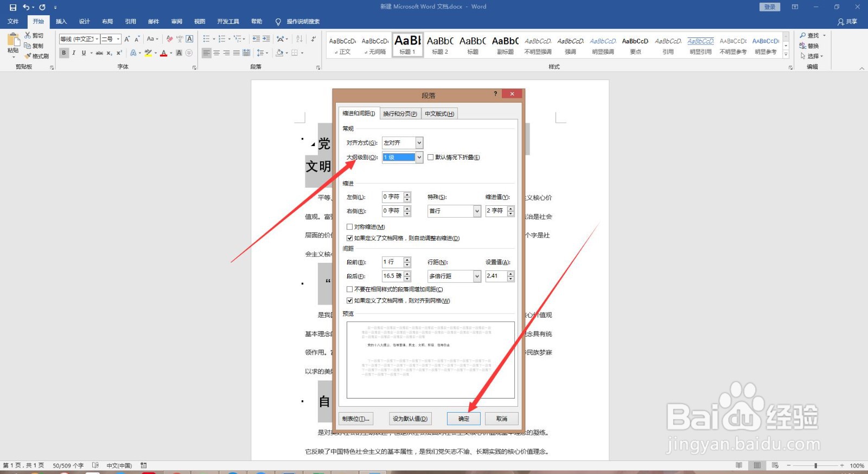
Task: Open the 审阅 (Review) ribbon tab
Action: coord(177,22)
